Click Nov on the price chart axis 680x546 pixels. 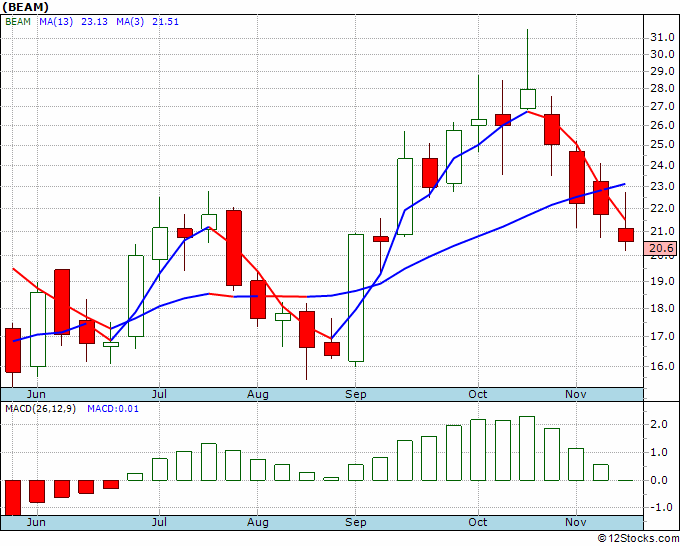576,394
